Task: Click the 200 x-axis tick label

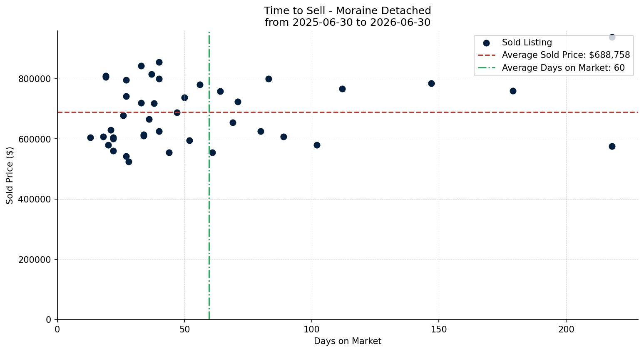Action: coord(566,330)
